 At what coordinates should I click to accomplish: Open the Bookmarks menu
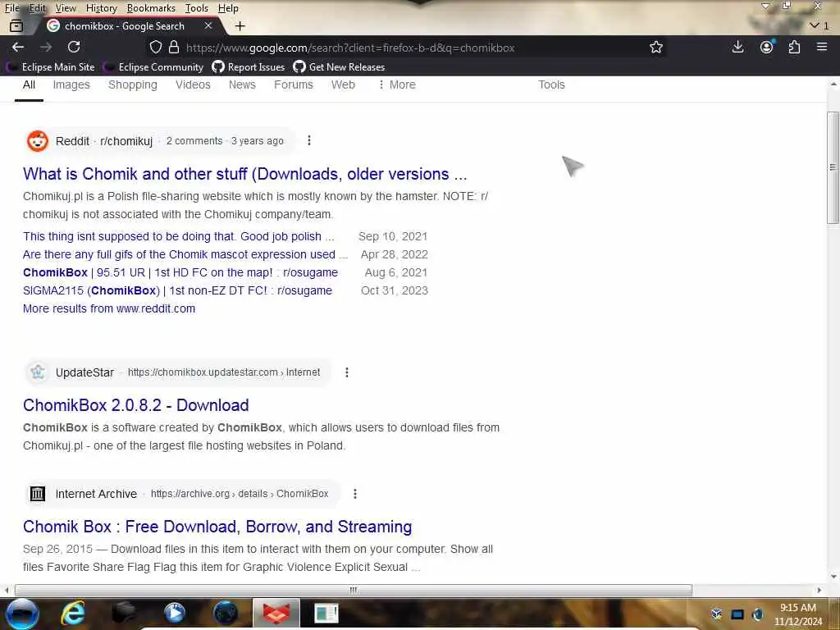click(x=151, y=8)
